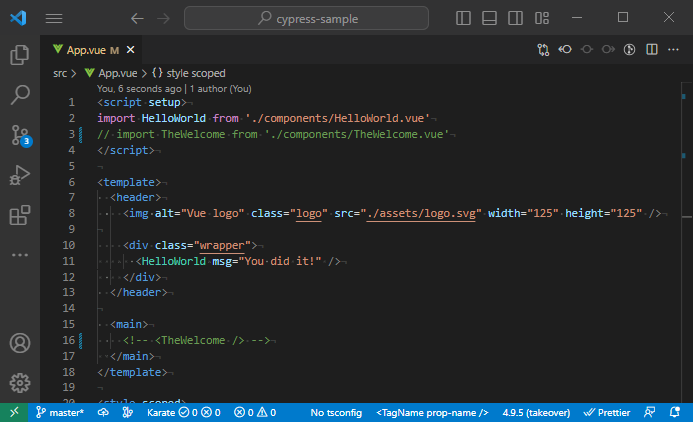The image size is (693, 422).
Task: Open the Explorer view in activity bar
Action: pyautogui.click(x=20, y=55)
